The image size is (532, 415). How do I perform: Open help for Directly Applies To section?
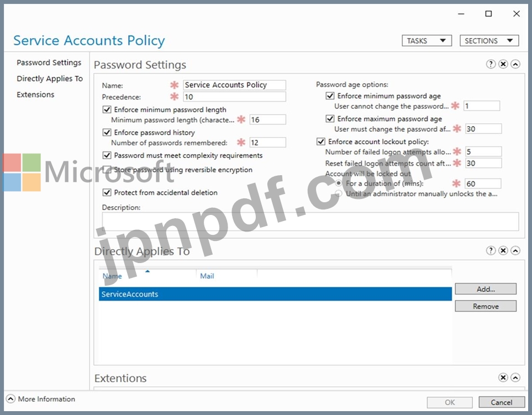click(x=491, y=250)
